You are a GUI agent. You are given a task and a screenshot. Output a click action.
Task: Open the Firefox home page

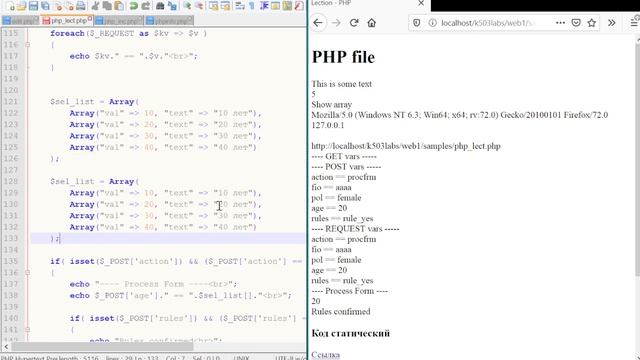click(371, 23)
